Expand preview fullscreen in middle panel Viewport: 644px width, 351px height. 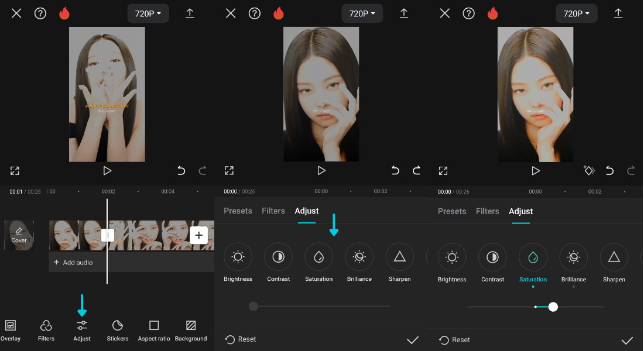coord(229,171)
